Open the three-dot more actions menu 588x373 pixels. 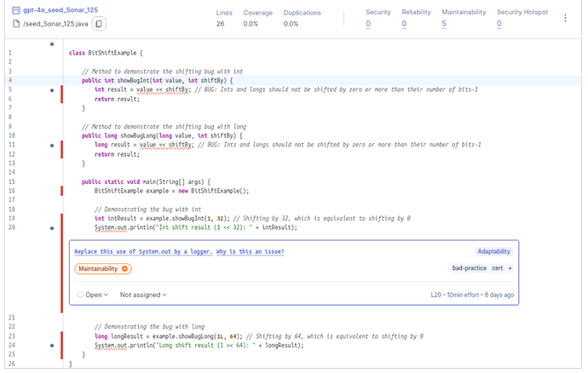click(x=564, y=18)
